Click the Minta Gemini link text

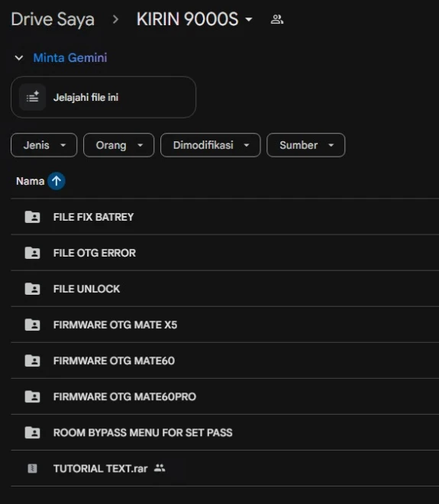pyautogui.click(x=70, y=58)
